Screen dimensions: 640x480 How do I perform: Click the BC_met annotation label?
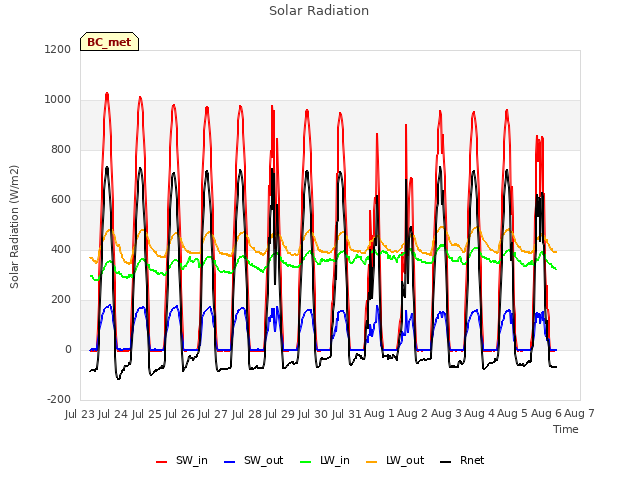(x=109, y=42)
